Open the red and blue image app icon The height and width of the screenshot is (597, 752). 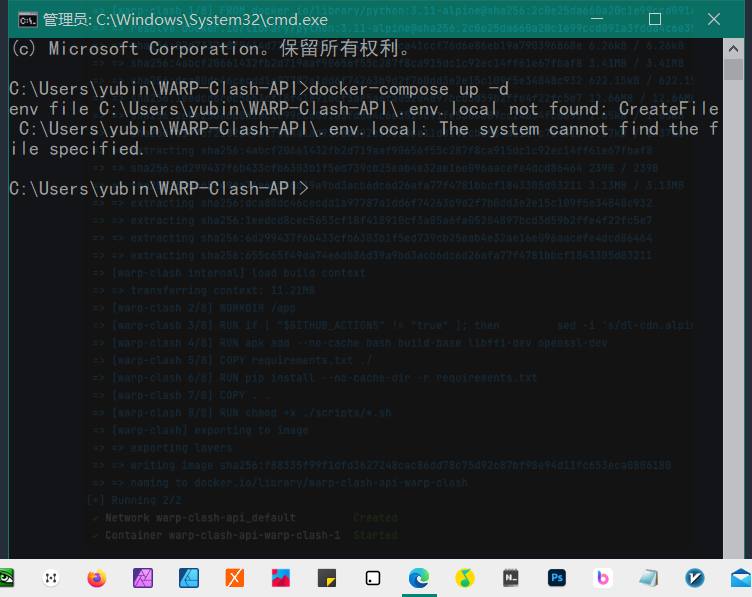(x=281, y=578)
